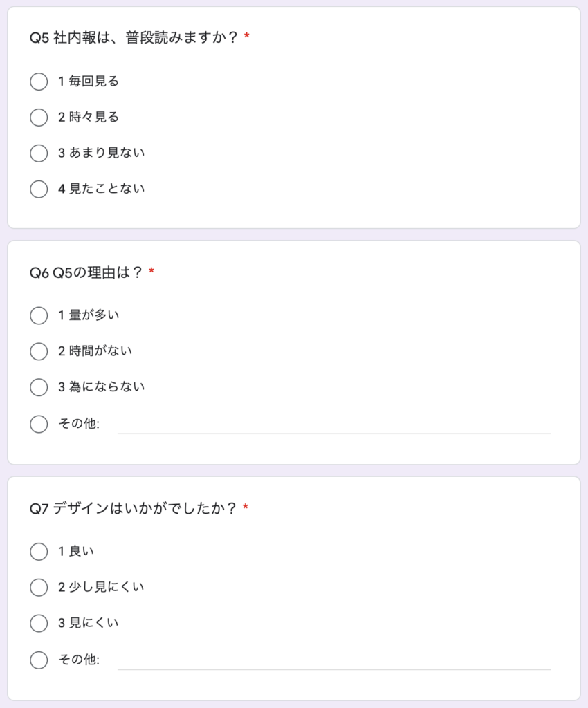Select その他 radio button in Q7

click(39, 660)
